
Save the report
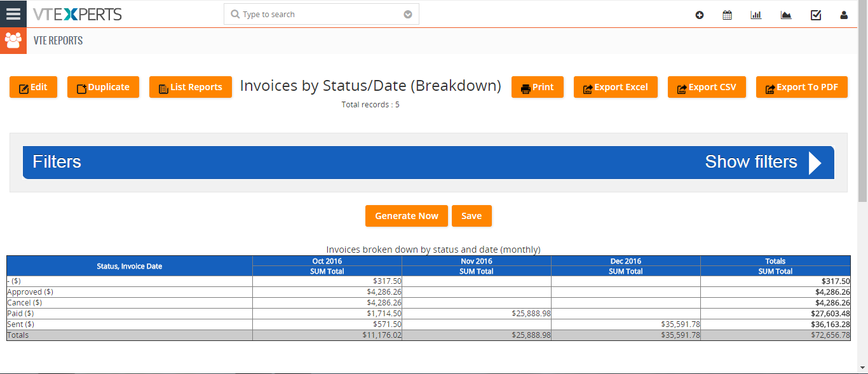471,216
